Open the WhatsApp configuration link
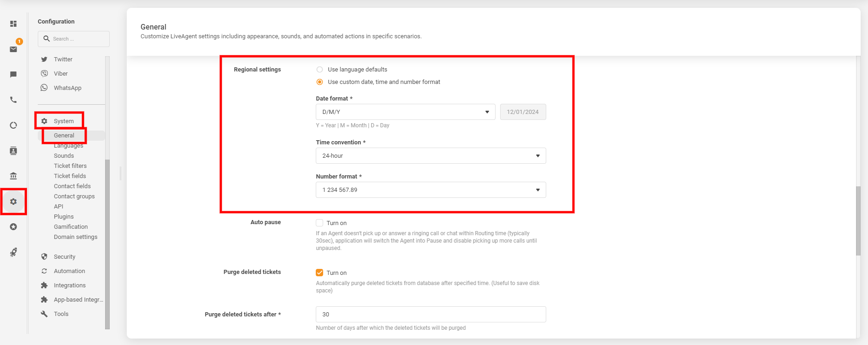The image size is (868, 345). [67, 88]
